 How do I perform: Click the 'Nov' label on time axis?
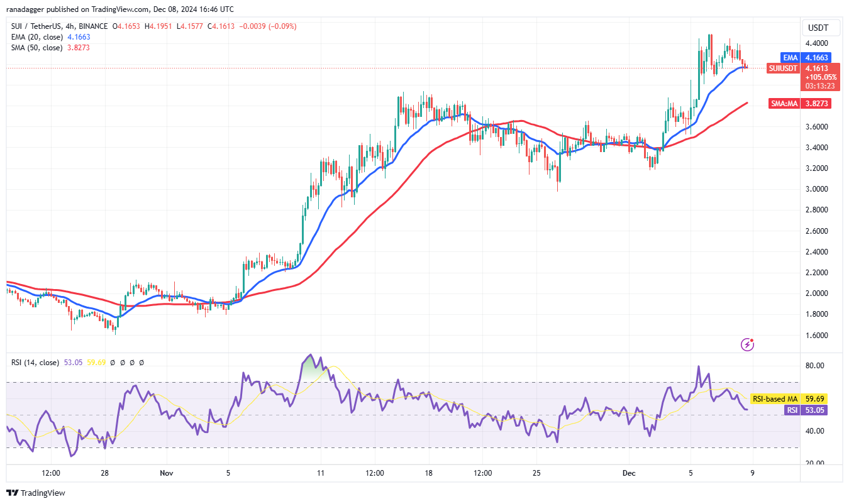click(167, 472)
